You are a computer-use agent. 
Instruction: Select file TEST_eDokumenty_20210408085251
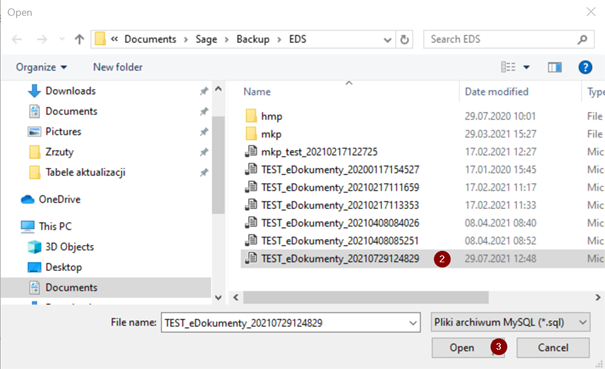340,240
